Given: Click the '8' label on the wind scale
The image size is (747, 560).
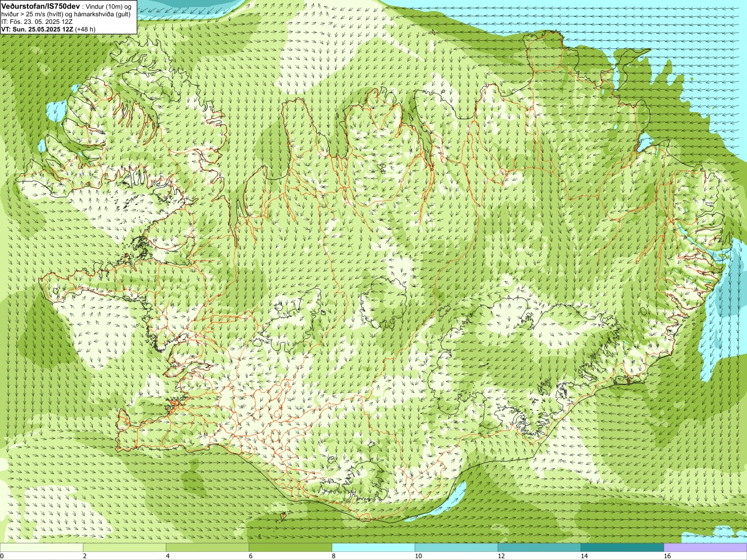Looking at the screenshot, I should [x=334, y=556].
